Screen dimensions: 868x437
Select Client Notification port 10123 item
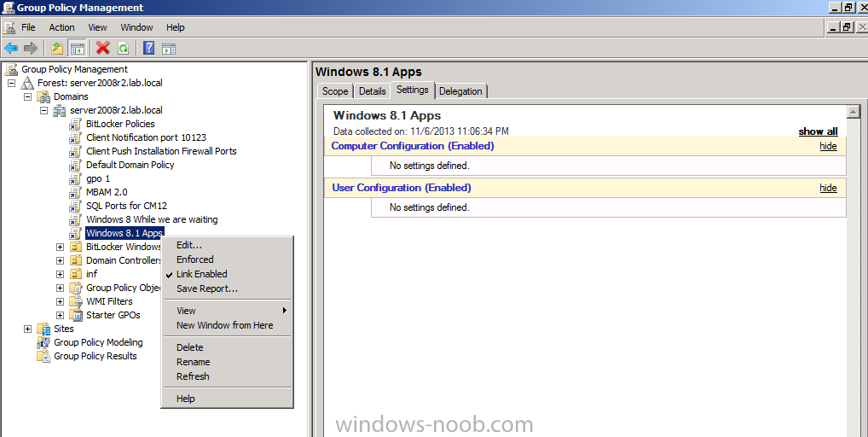pos(146,137)
